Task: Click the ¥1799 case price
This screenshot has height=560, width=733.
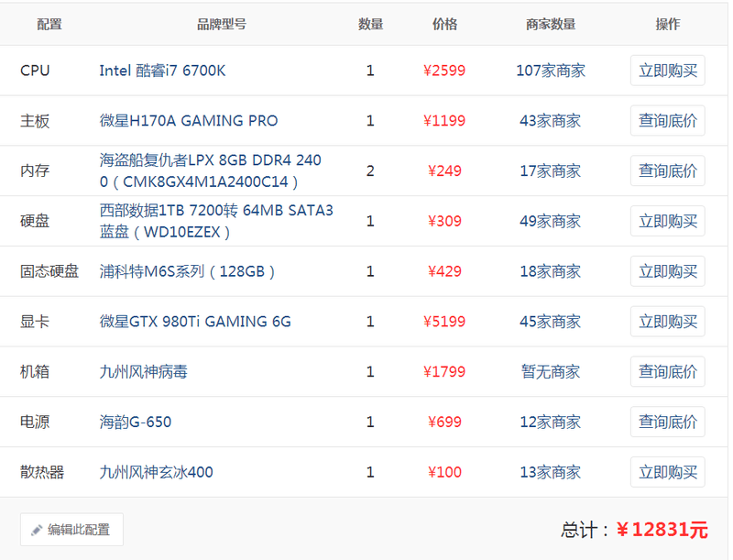Action: pyautogui.click(x=444, y=371)
